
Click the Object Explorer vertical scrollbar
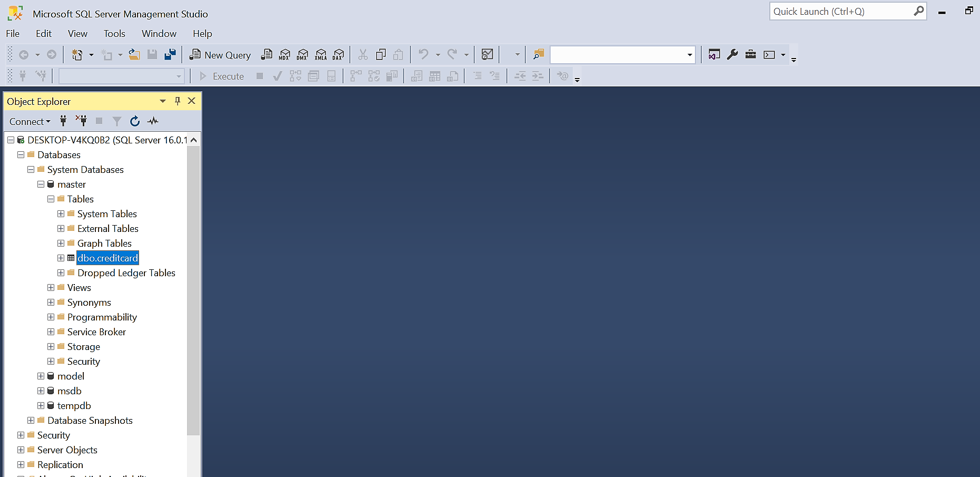pyautogui.click(x=194, y=305)
